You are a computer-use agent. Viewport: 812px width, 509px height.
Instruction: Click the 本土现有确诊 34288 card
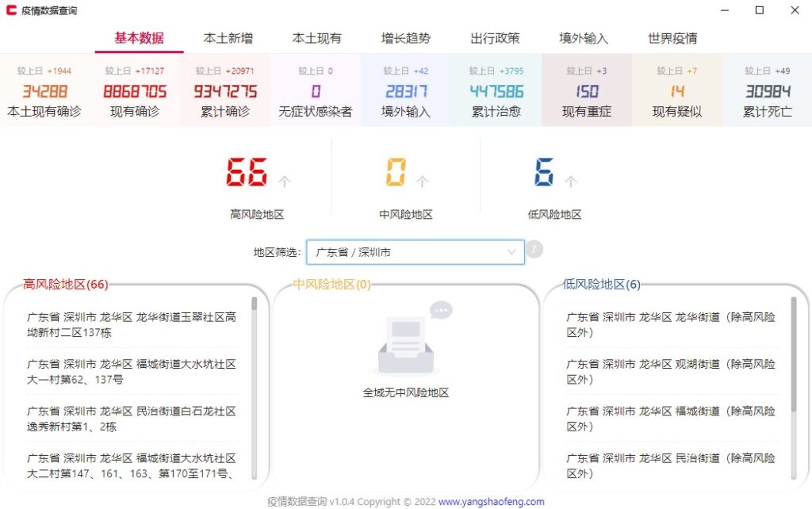pyautogui.click(x=44, y=90)
